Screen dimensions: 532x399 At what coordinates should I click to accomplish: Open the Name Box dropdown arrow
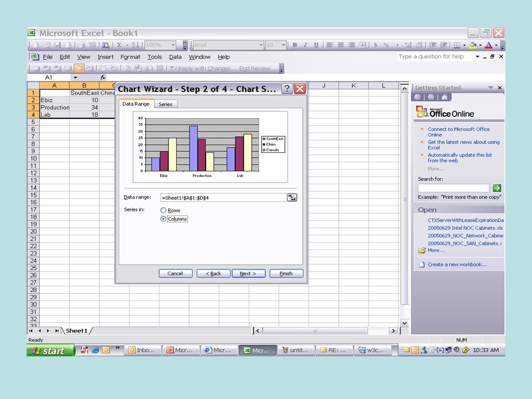pos(75,78)
